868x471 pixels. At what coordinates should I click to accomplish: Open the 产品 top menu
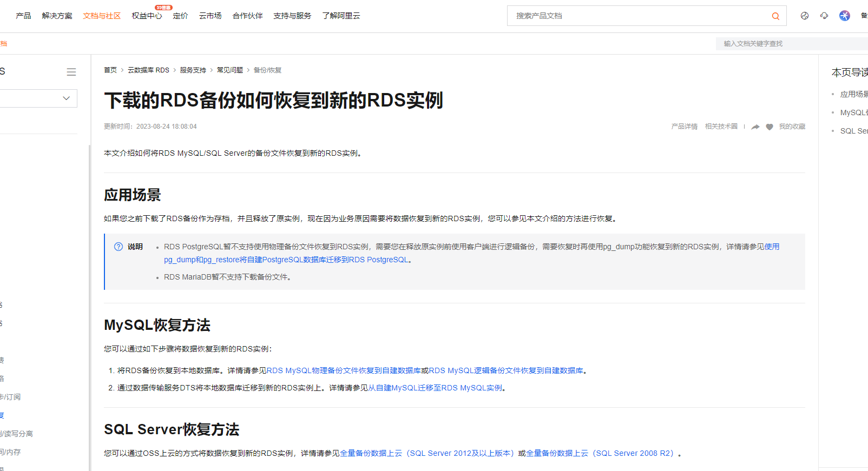coord(24,16)
